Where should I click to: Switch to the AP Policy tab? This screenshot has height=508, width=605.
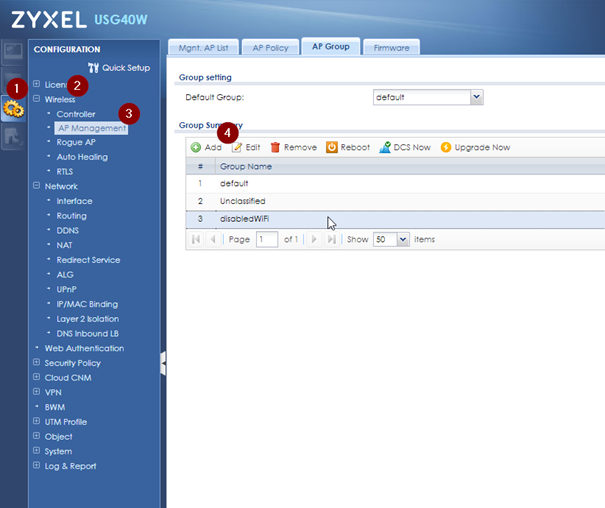point(269,47)
